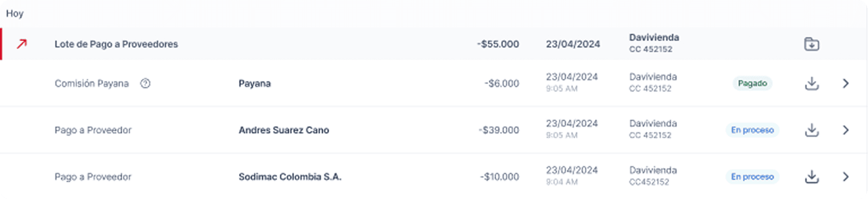The image size is (868, 199).
Task: Click the -$39.000 payment amount
Action: (499, 130)
